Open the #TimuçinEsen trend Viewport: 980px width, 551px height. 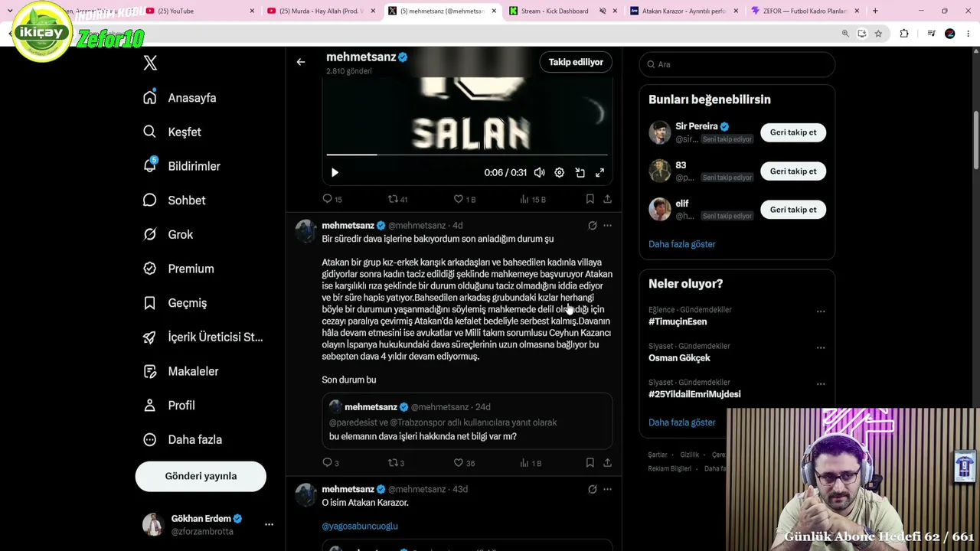(678, 322)
